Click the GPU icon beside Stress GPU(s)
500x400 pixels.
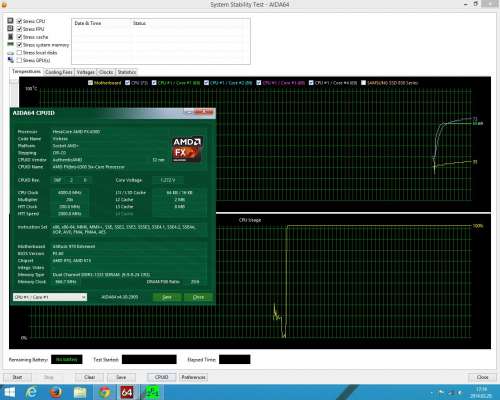click(x=10, y=60)
